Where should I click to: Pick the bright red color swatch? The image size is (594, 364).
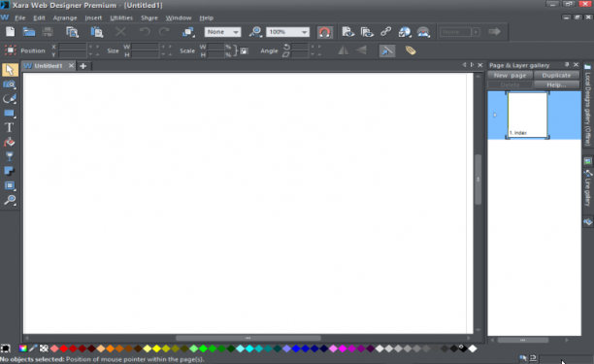(64, 348)
